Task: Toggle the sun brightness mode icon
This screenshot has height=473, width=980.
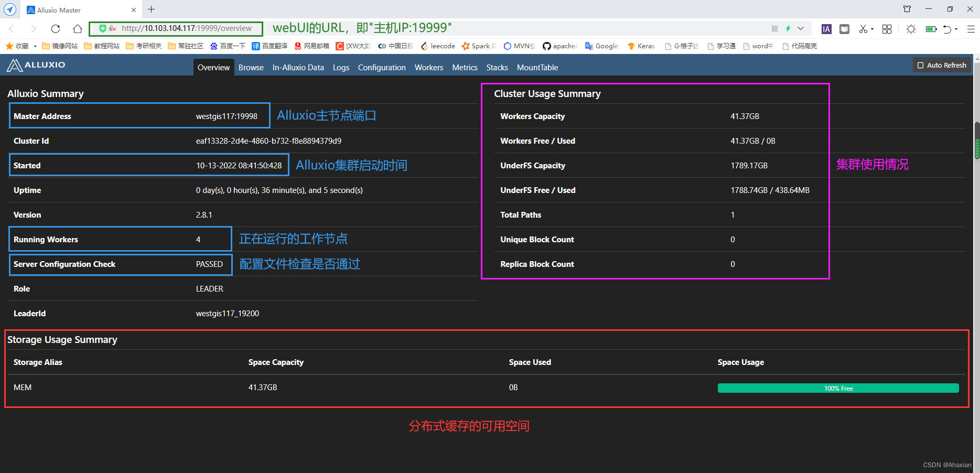Action: 911,29
